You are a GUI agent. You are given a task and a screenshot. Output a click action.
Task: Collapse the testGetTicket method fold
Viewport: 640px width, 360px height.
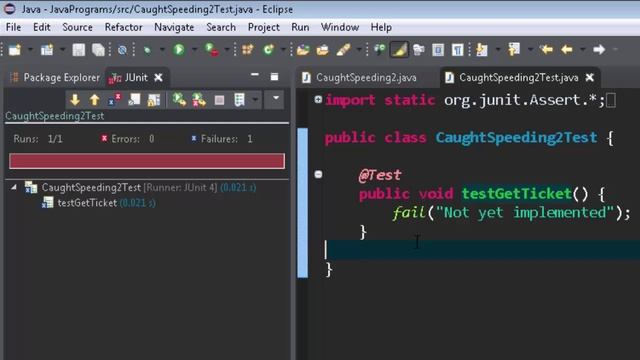[x=318, y=175]
